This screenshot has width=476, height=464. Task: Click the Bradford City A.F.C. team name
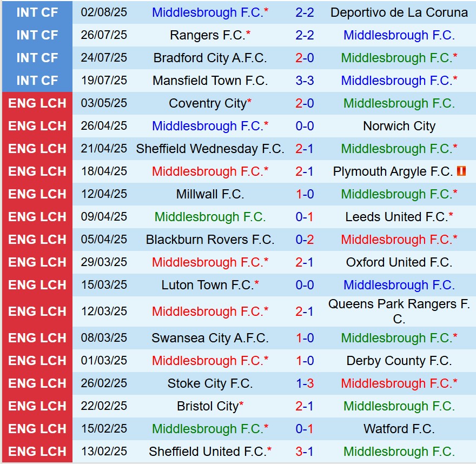coord(210,58)
